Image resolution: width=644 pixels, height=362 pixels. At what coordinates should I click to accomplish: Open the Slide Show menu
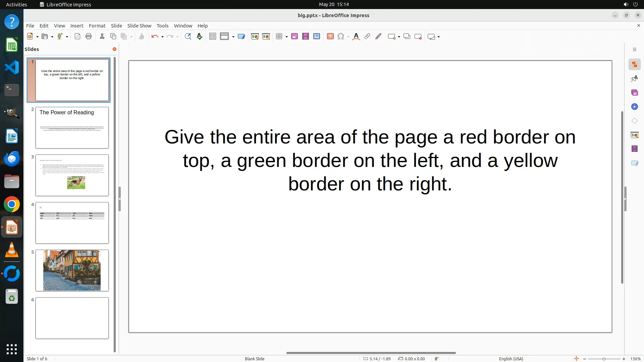[x=139, y=26]
